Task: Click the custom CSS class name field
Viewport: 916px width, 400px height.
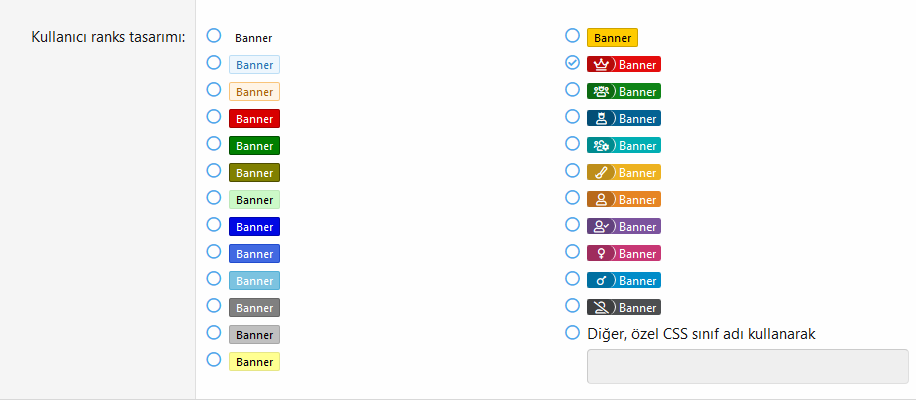Action: [x=747, y=366]
